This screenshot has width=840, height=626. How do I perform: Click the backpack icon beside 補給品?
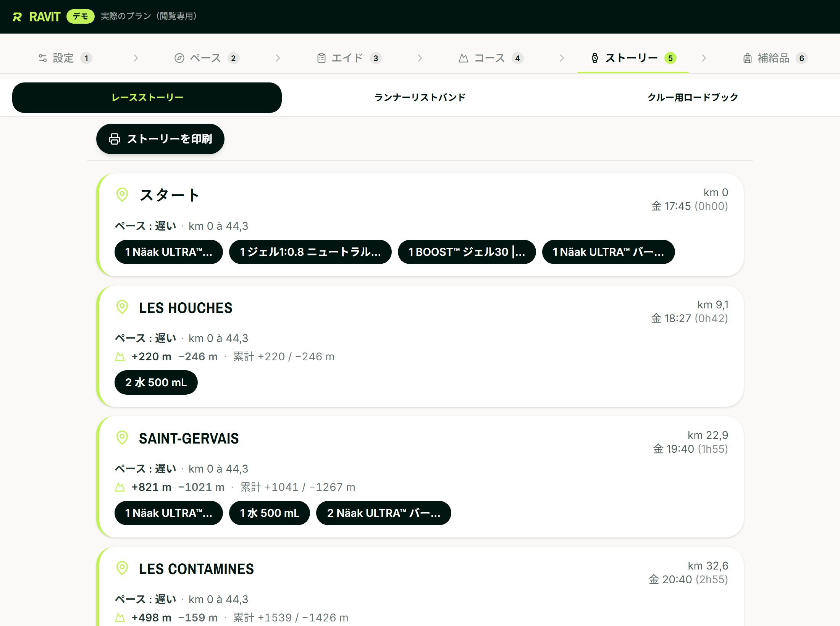(748, 58)
